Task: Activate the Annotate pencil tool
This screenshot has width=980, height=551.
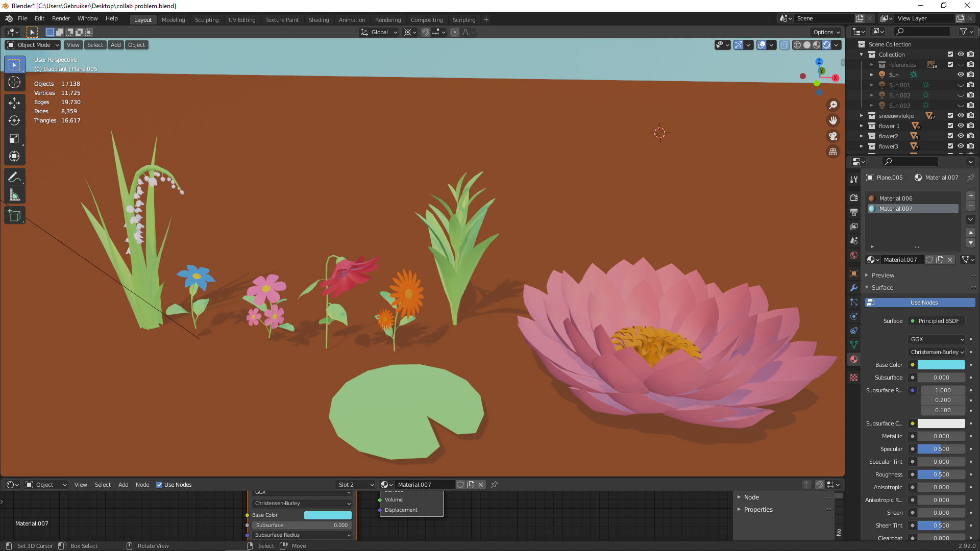Action: coord(14,177)
